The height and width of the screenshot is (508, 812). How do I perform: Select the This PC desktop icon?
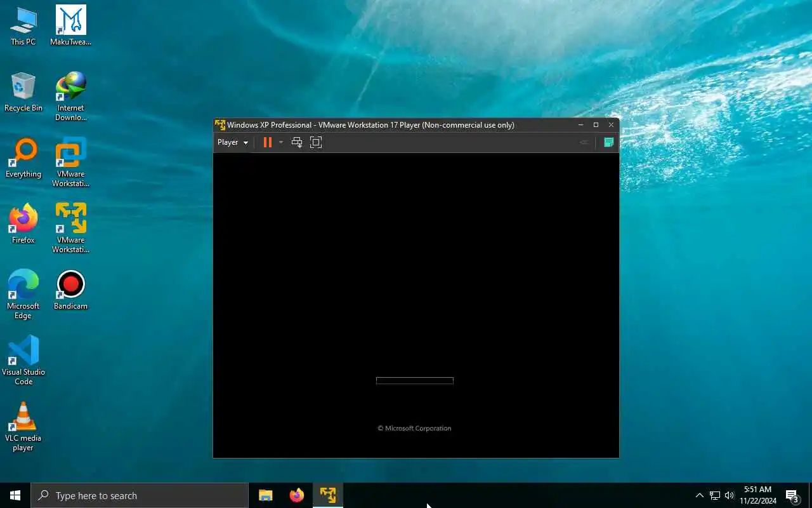[x=23, y=27]
